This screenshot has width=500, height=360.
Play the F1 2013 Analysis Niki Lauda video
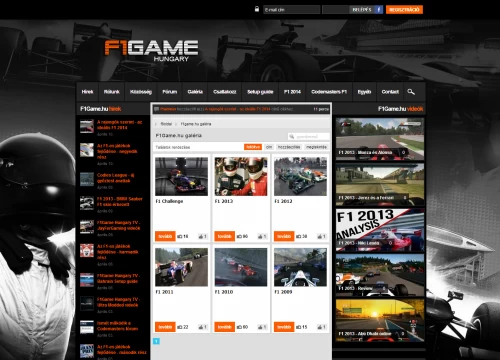click(380, 230)
